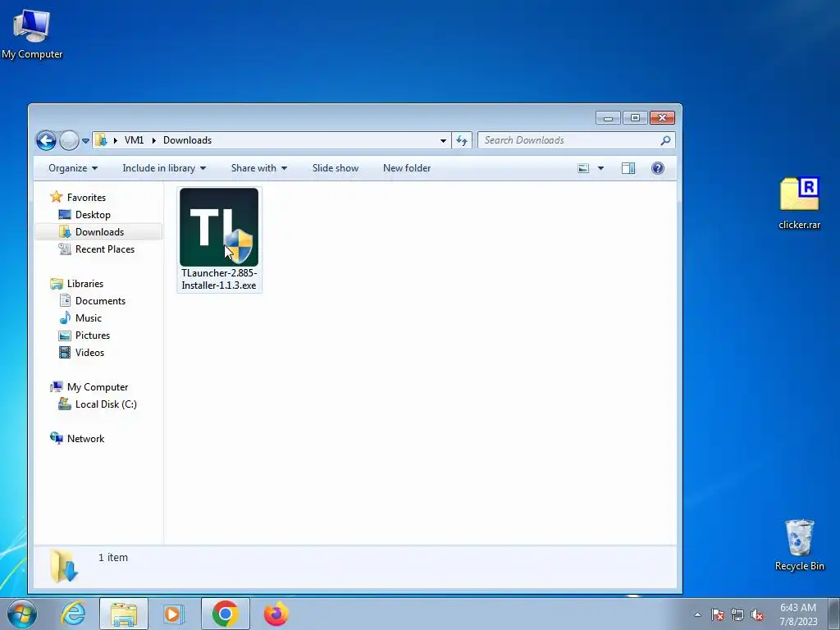840x630 pixels.
Task: Click the magnifier search icon
Action: pos(665,140)
